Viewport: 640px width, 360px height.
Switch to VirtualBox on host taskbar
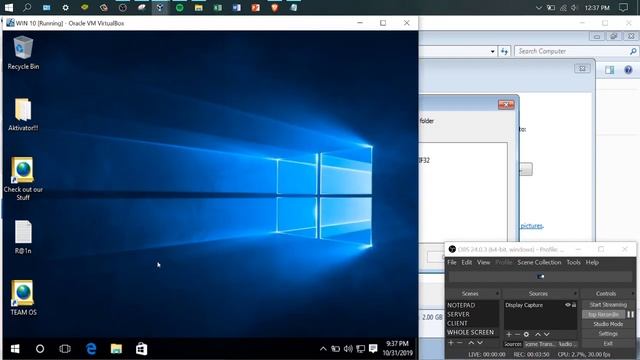click(x=160, y=7)
